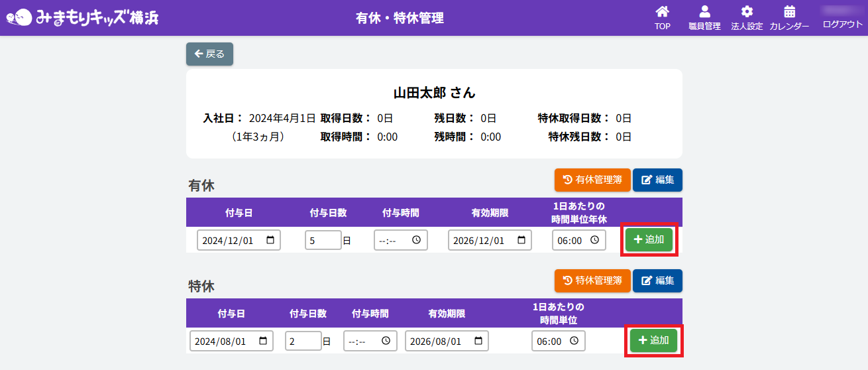Click the TOP home icon
The image size is (868, 370).
662,12
